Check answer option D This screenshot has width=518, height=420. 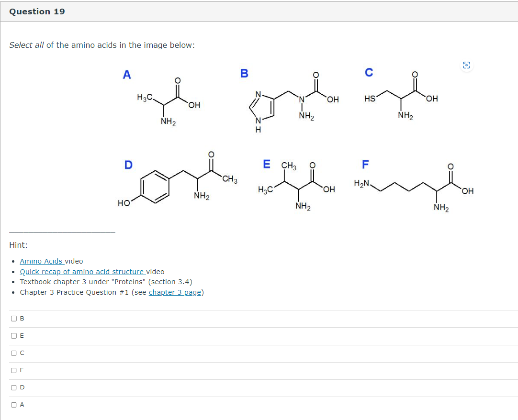tap(14, 387)
